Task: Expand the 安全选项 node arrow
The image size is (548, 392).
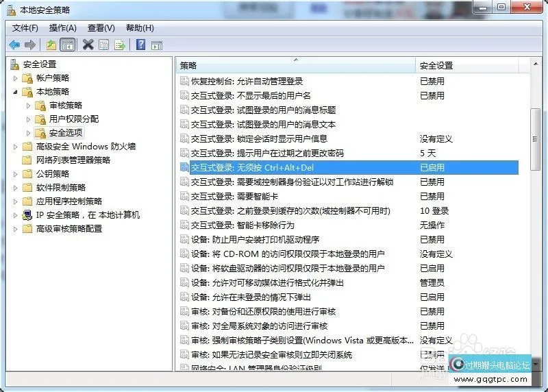Action: (29, 133)
